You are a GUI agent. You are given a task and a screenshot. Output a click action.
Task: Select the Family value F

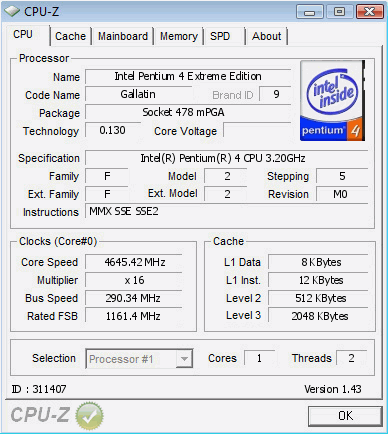(107, 176)
